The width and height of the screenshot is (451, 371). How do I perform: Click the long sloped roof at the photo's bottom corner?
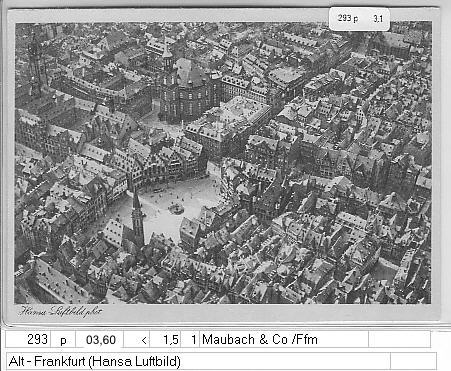pos(57,282)
